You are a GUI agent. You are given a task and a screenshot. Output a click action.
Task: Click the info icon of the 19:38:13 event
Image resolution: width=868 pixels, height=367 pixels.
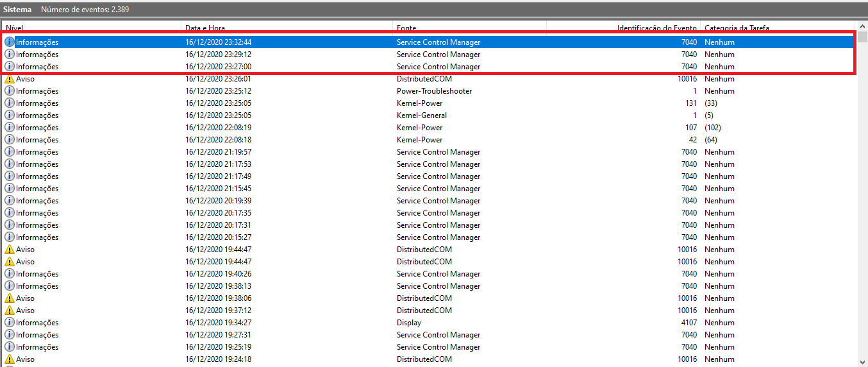pyautogui.click(x=10, y=286)
